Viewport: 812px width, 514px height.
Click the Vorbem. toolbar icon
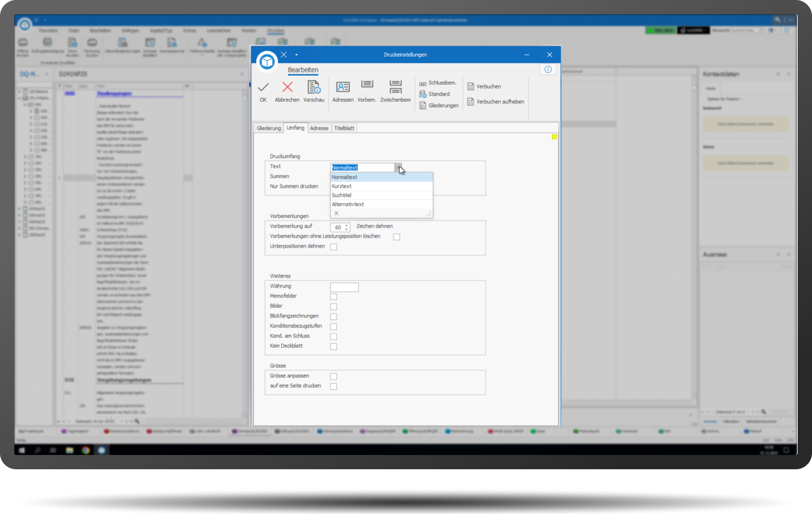pos(366,86)
